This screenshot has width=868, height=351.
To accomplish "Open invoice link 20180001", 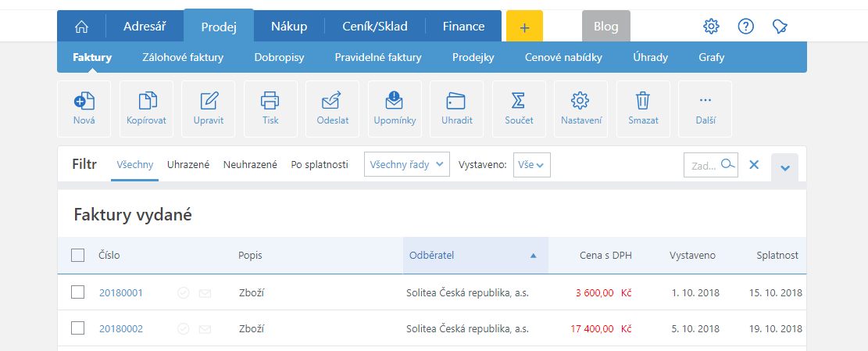I will [120, 293].
